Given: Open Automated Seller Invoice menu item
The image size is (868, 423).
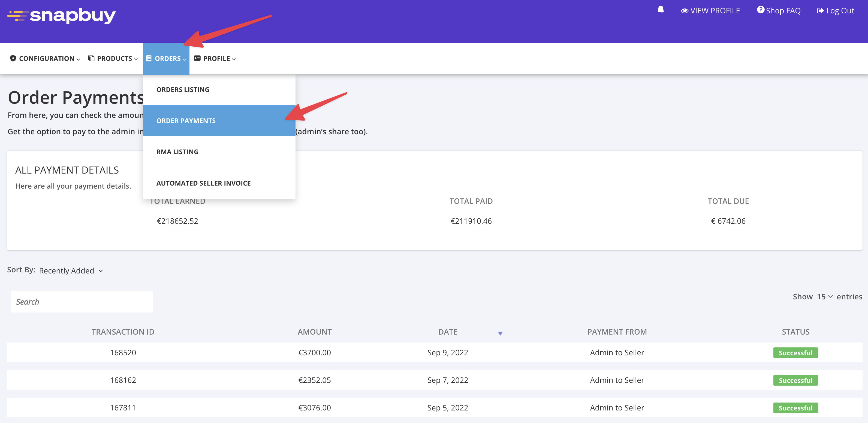Looking at the screenshot, I should tap(203, 183).
